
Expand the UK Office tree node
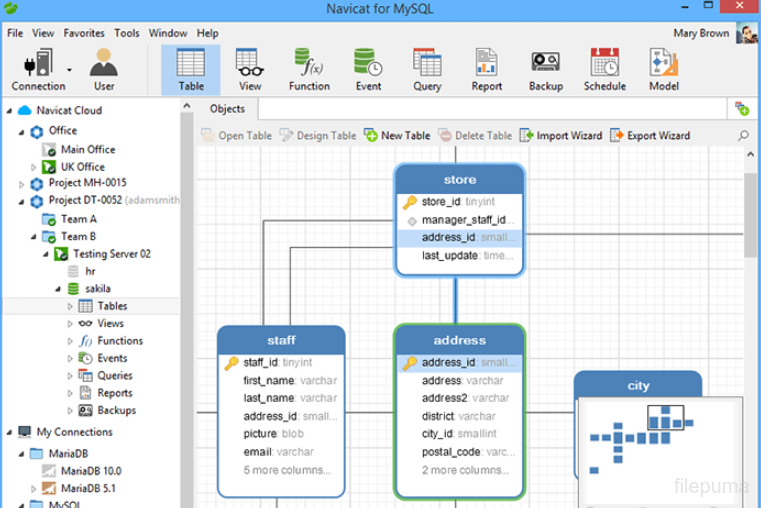pos(34,167)
